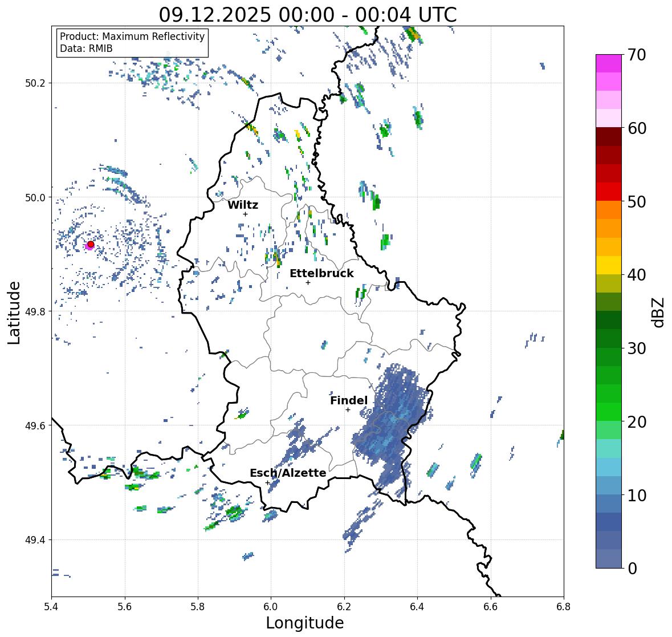Click the red dot marker west of Wiltz
The width and height of the screenshot is (672, 637).
coord(91,244)
